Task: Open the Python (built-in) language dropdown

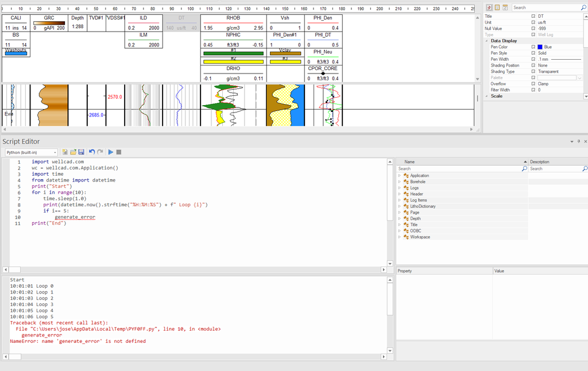Action: (x=55, y=153)
